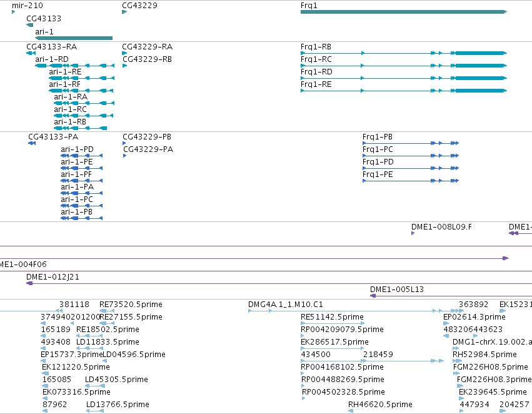Image resolution: width=532 pixels, height=414 pixels.
Task: Click the ari-1-PE CDS label
Action: click(77, 162)
